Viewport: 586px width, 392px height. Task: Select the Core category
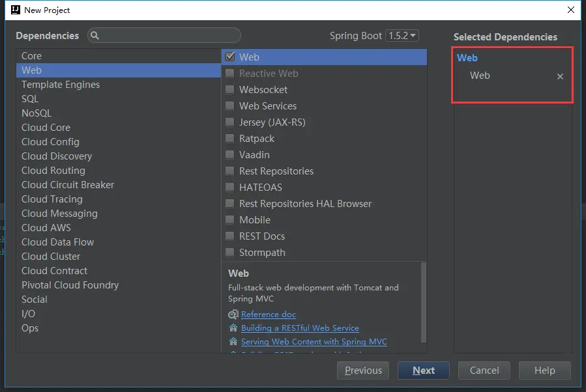[119, 56]
